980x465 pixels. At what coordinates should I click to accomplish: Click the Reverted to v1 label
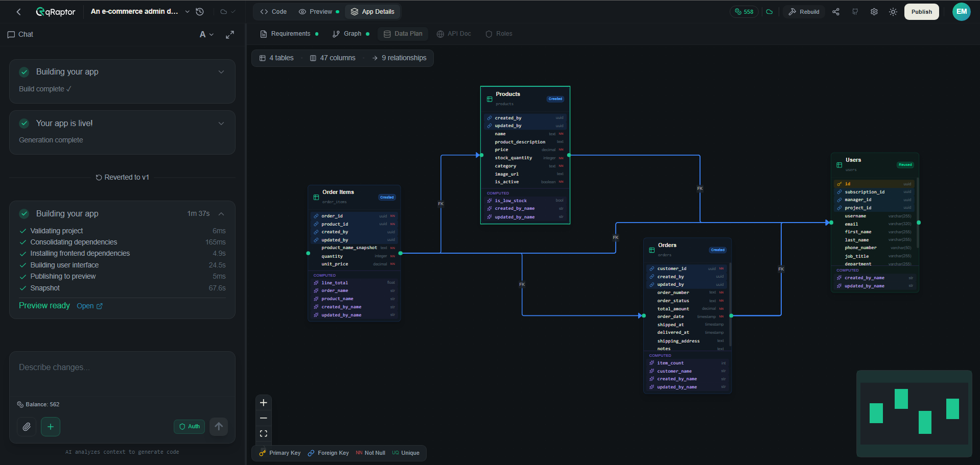123,177
